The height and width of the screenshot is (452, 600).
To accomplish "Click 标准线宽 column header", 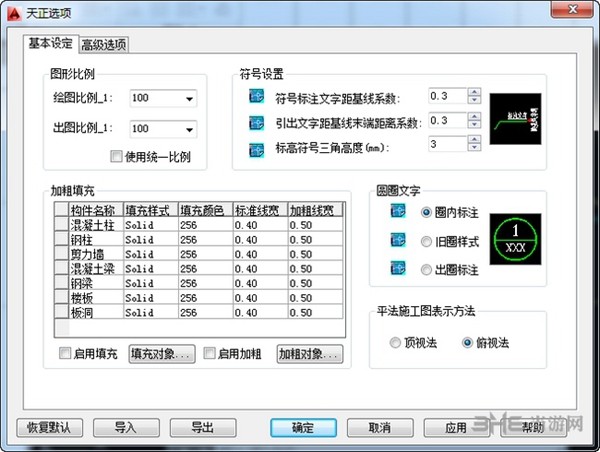I will coord(260,210).
